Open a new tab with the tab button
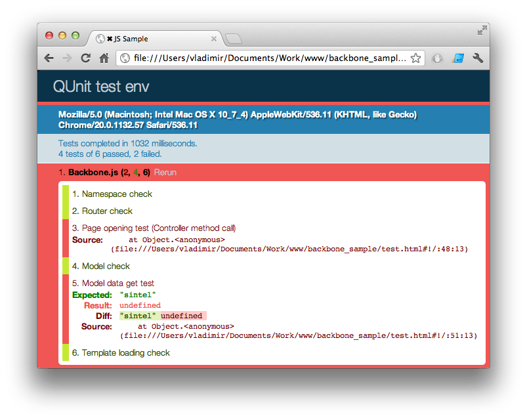The width and height of the screenshot is (527, 420). pyautogui.click(x=233, y=39)
